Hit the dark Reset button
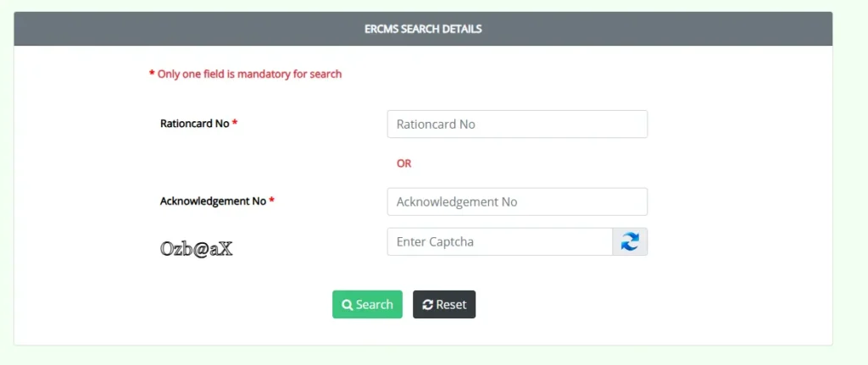This screenshot has height=365, width=868. click(x=444, y=305)
